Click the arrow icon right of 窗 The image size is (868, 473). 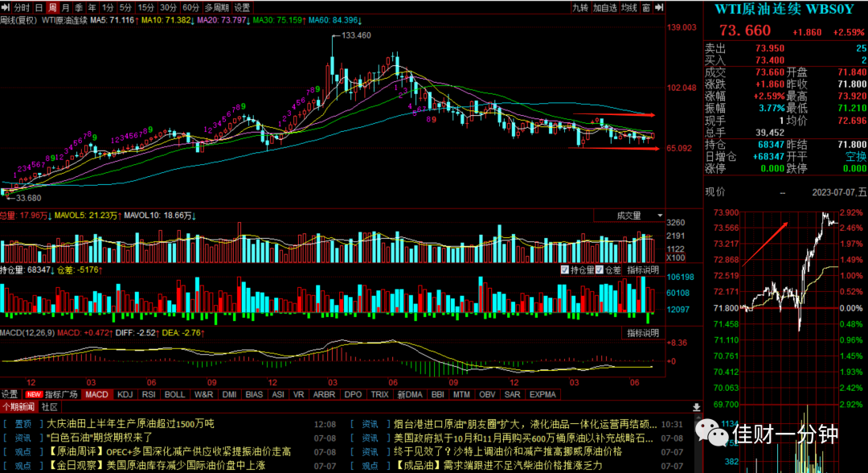coord(659,8)
